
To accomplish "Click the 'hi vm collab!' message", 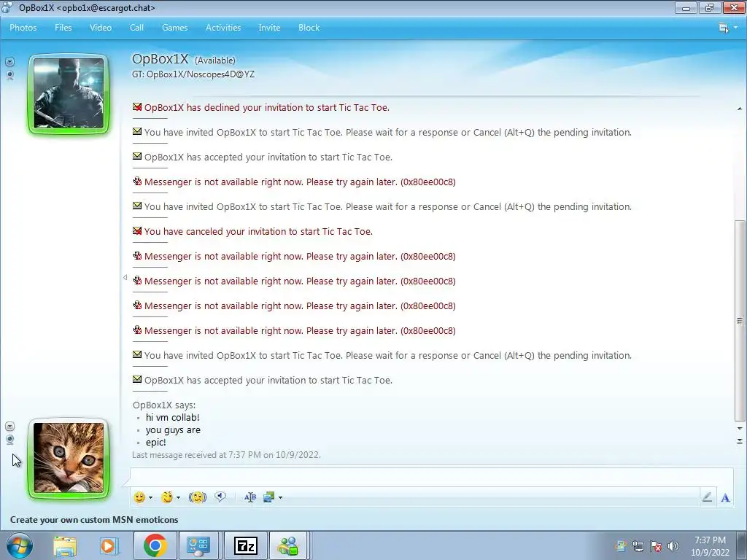I will click(x=172, y=417).
